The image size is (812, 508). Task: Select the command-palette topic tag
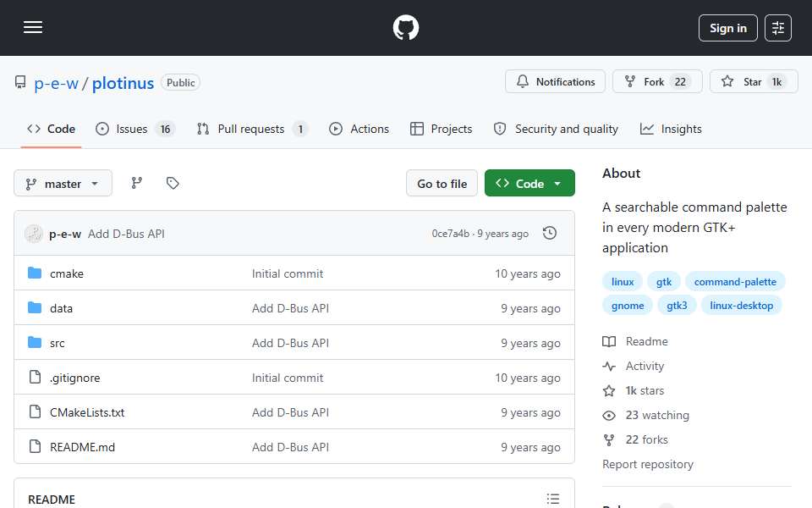735,281
